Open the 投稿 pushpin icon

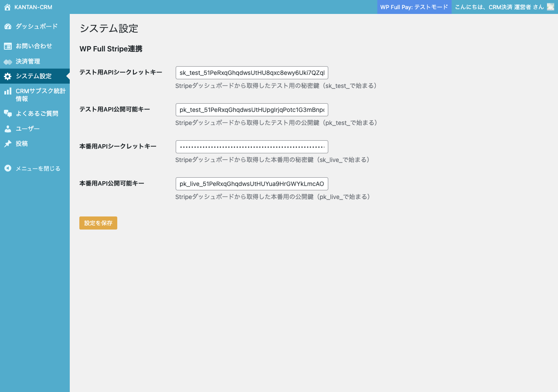pyautogui.click(x=7, y=143)
